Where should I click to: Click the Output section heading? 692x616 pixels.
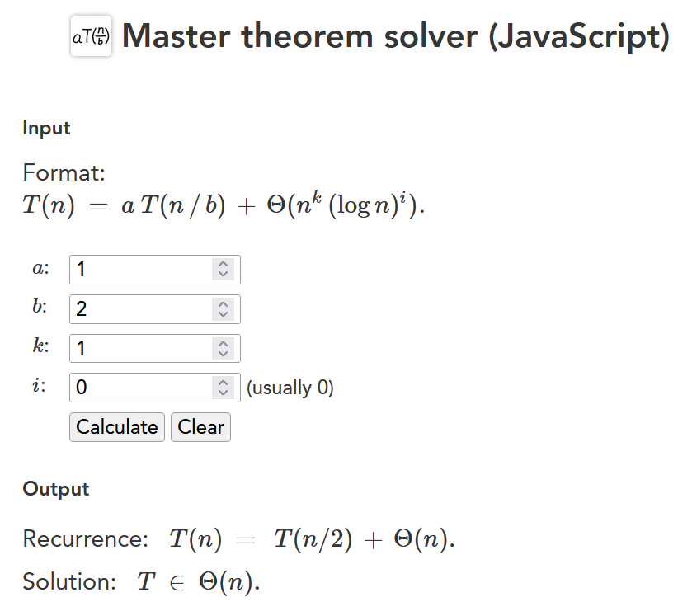pyautogui.click(x=55, y=488)
